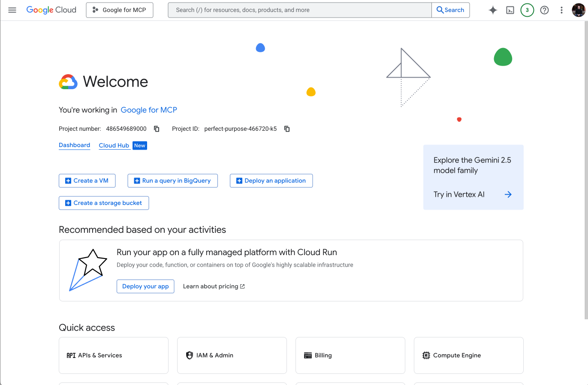Click the project ID perfect-purpose-466720-k5 text

click(241, 129)
